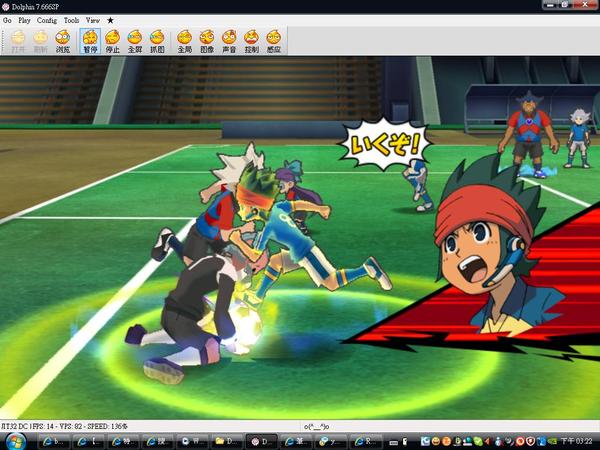Screen dimensions: 600x450
Task: Click the o(^__^)o status bar text
Action: click(316, 426)
